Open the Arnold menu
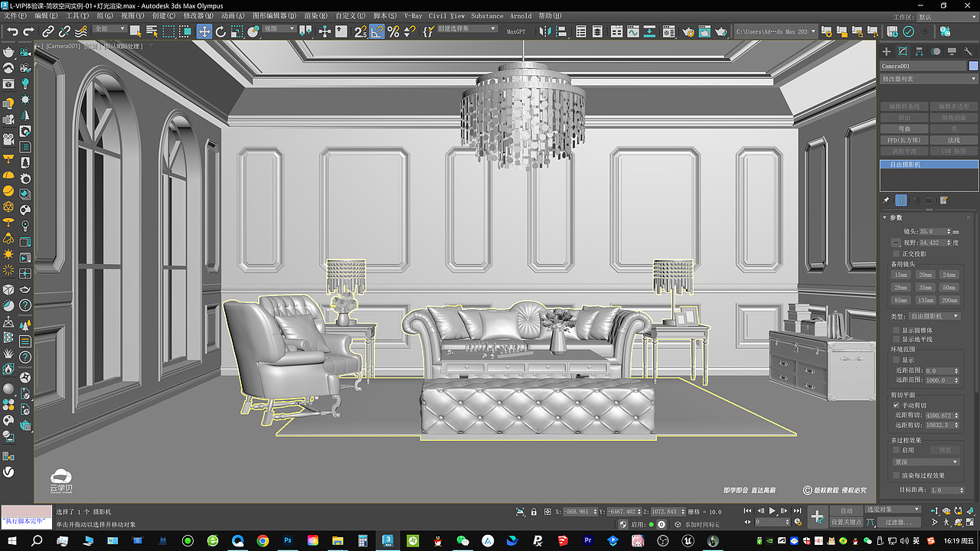Screen dimensions: 980x551 [521, 16]
